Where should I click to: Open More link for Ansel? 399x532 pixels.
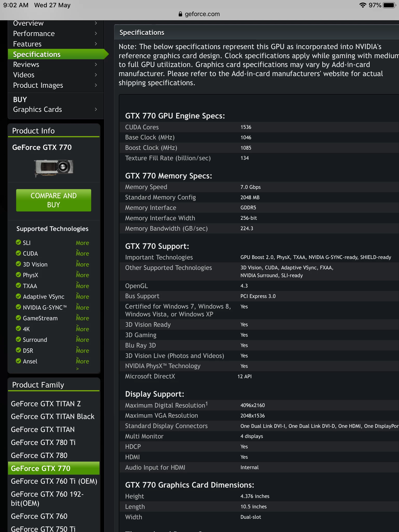coord(82,361)
